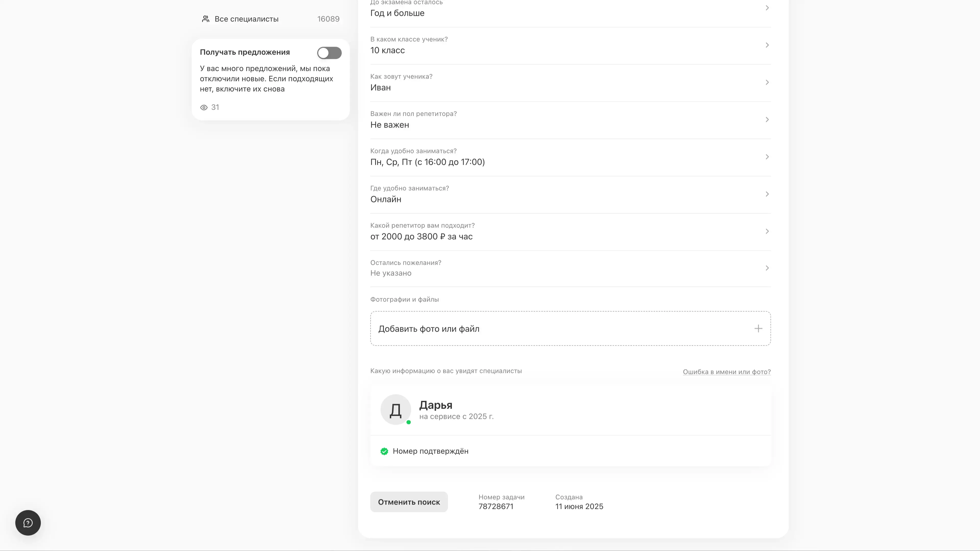Viewport: 980px width, 551px height.
Task: Open the help chat bubble icon
Action: [28, 523]
